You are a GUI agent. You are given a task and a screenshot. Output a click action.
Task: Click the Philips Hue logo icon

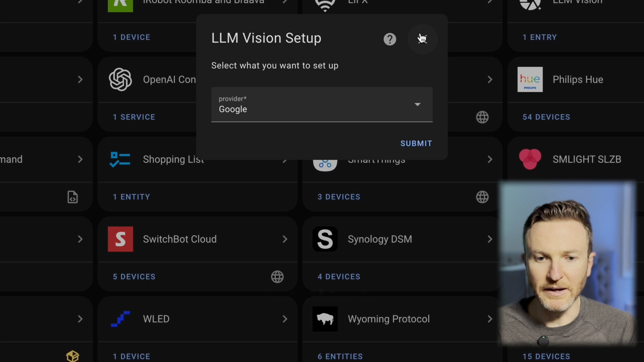pyautogui.click(x=530, y=79)
